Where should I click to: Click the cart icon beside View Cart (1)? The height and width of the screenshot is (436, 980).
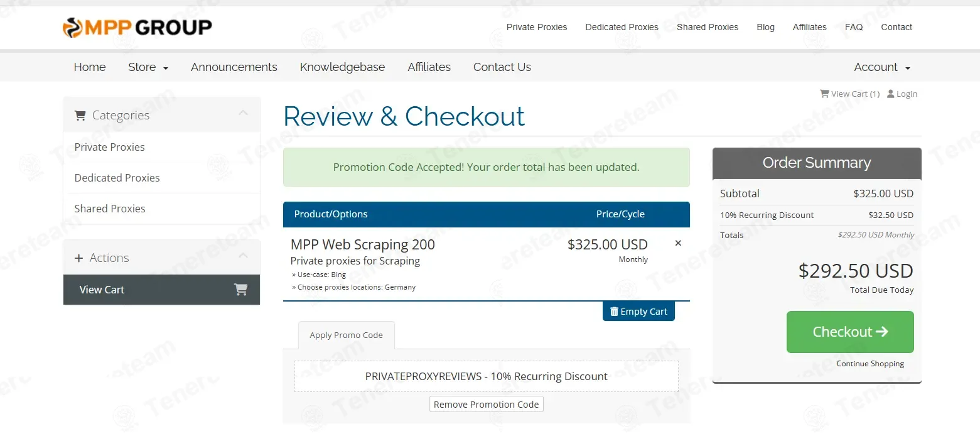(x=824, y=94)
